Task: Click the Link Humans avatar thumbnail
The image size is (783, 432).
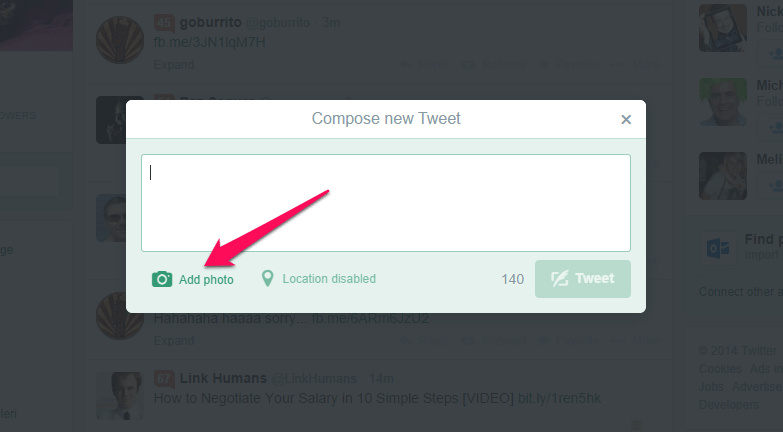Action: [120, 396]
